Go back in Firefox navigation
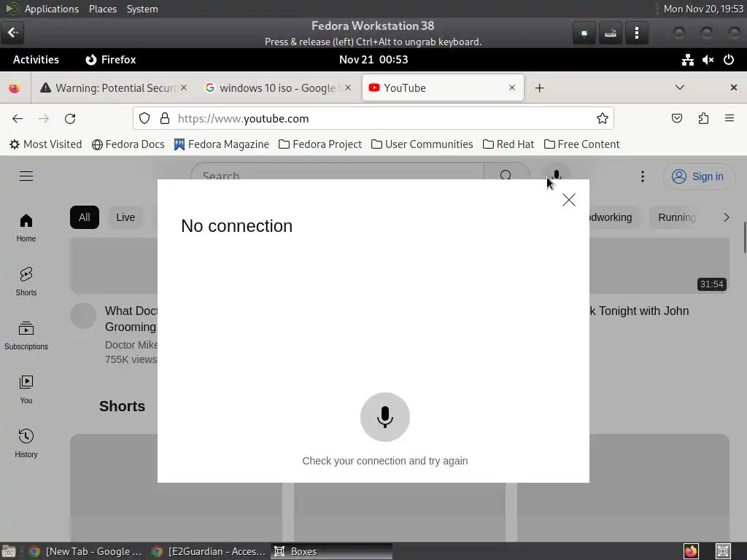Image resolution: width=747 pixels, height=560 pixels. (18, 119)
